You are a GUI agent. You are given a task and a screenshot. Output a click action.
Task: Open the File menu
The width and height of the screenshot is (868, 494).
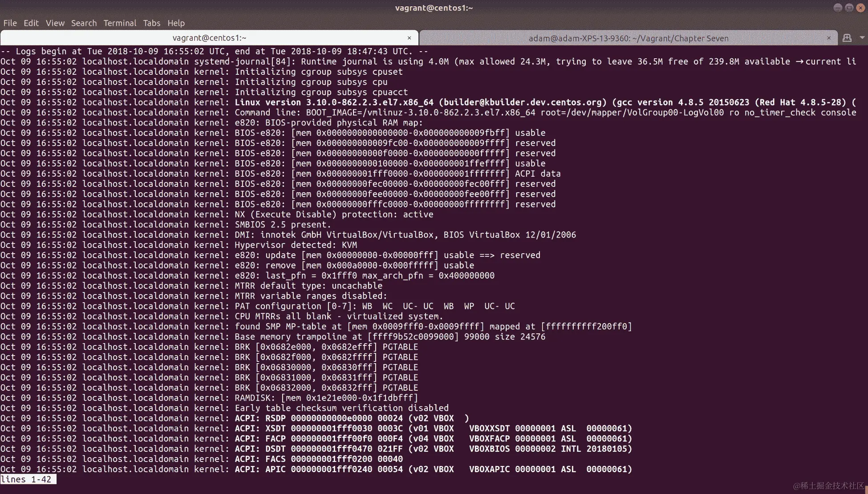10,23
